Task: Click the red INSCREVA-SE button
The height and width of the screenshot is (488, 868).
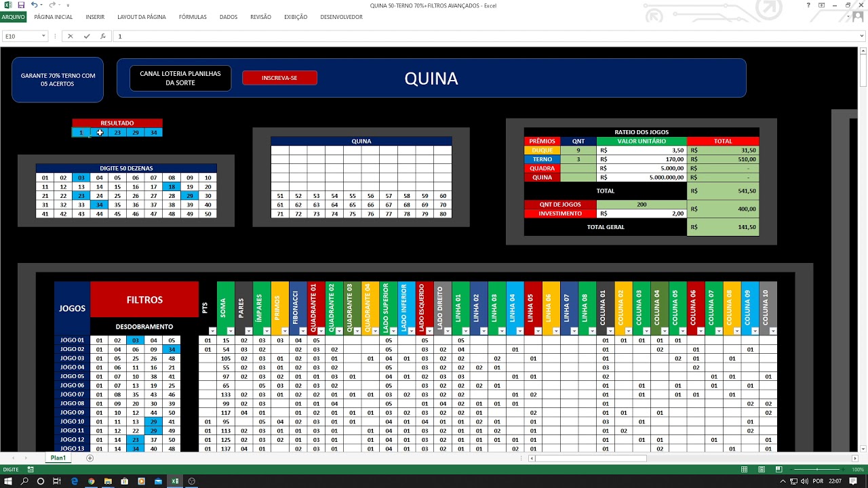Action: click(279, 78)
